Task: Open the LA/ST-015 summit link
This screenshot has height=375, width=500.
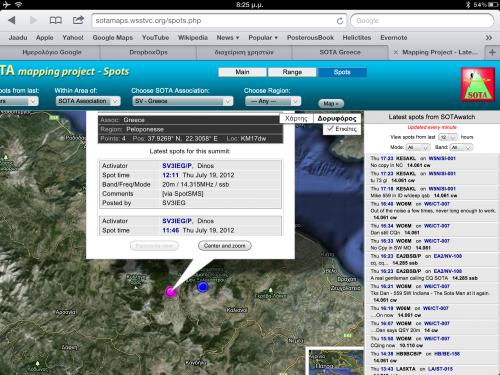Action: point(440,369)
